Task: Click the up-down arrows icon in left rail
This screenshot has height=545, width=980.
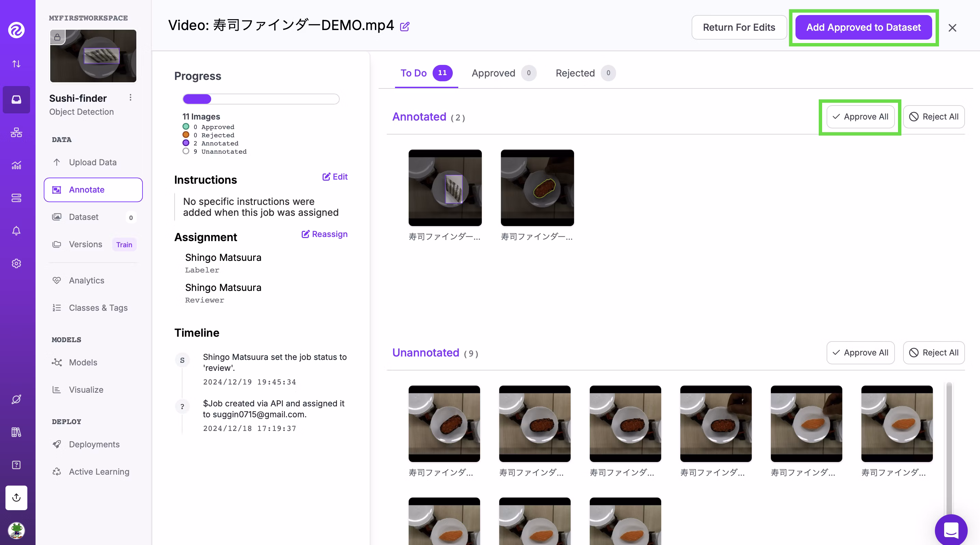Action: tap(16, 64)
